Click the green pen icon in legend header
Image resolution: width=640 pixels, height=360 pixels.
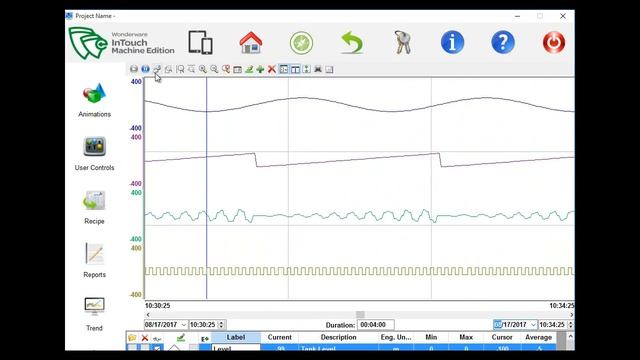[x=181, y=338]
